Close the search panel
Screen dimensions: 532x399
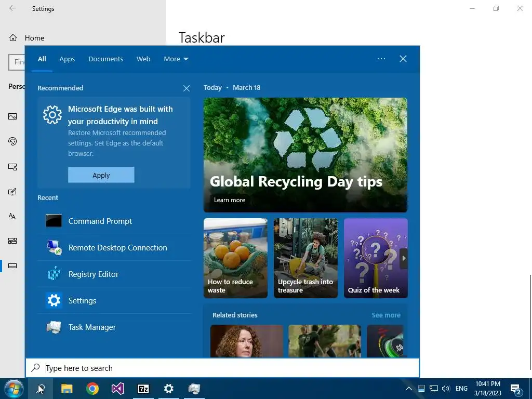click(403, 59)
